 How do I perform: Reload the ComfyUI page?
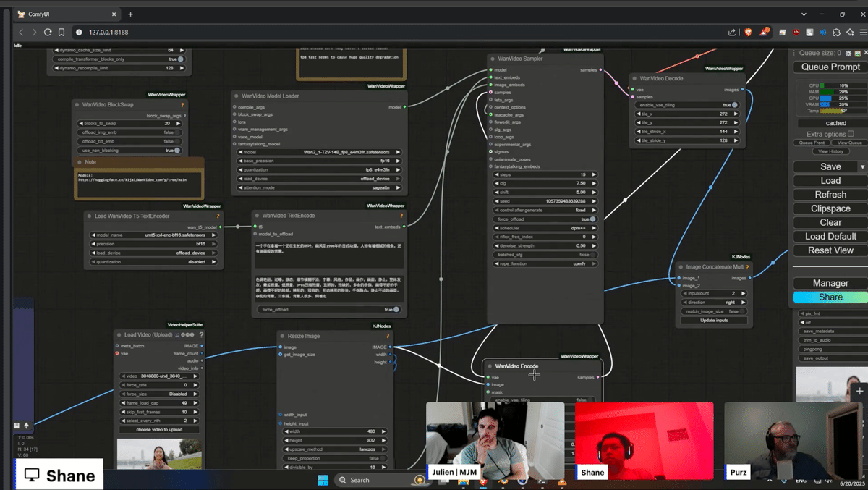click(48, 32)
